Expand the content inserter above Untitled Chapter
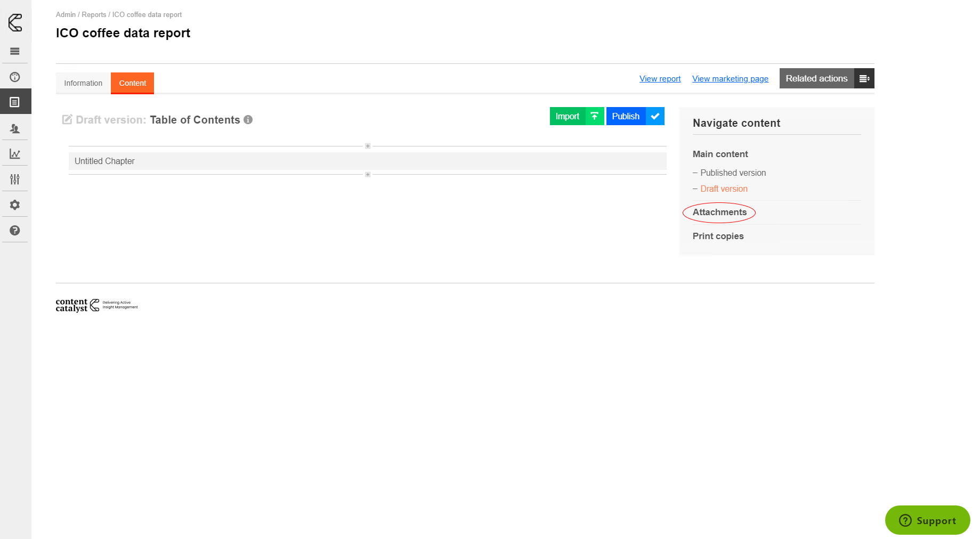This screenshot has width=980, height=539. (x=367, y=145)
